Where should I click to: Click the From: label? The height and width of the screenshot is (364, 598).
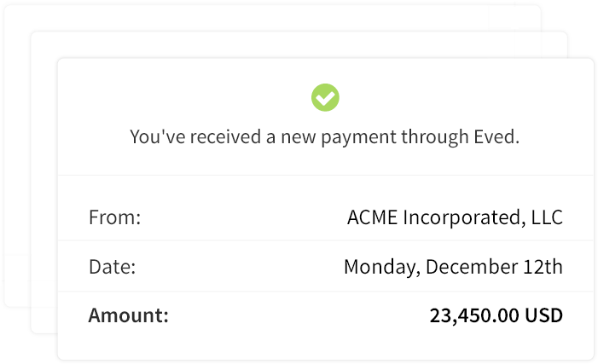pos(115,217)
